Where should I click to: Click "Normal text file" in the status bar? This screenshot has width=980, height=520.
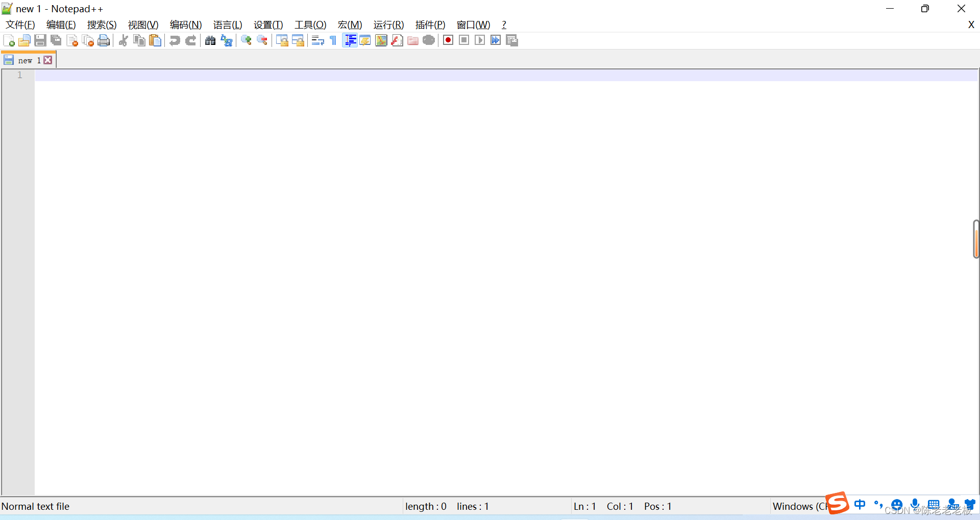pyautogui.click(x=36, y=506)
